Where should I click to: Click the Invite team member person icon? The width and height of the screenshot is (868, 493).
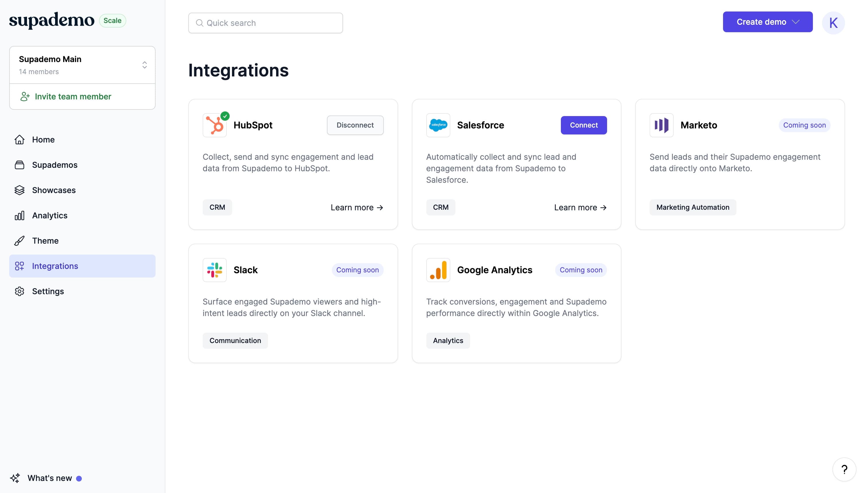click(25, 97)
